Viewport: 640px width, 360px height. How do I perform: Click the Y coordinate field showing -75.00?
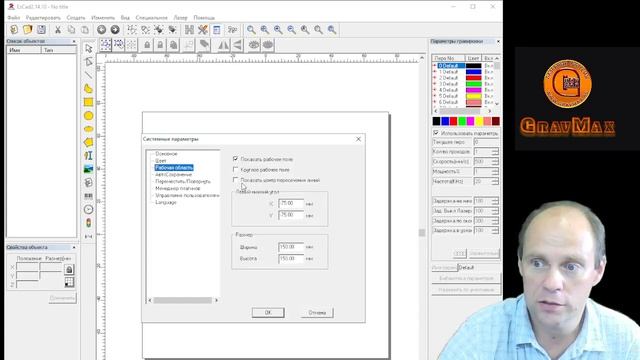(291, 215)
